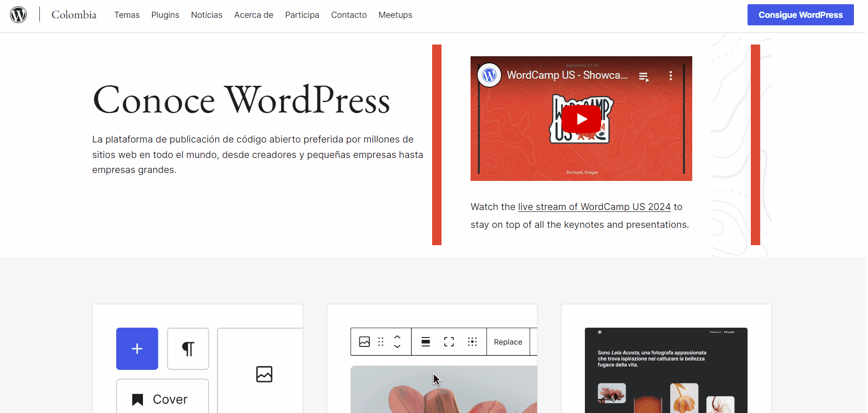The height and width of the screenshot is (413, 868).
Task: Toggle the full-height icon in block toolbar
Action: pyautogui.click(x=449, y=342)
